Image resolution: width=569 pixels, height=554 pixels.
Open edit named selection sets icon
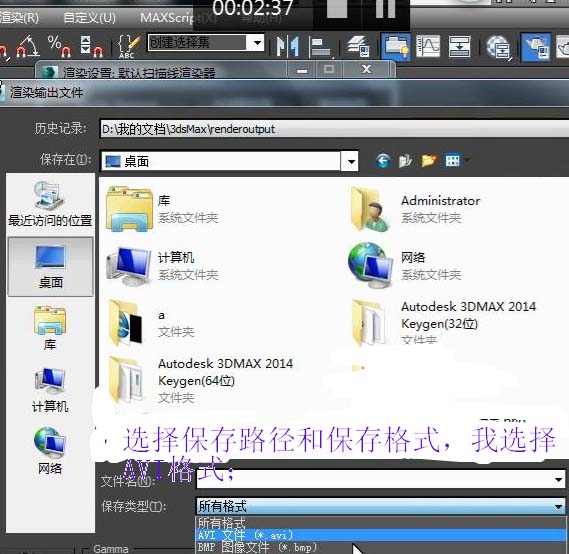tap(128, 46)
